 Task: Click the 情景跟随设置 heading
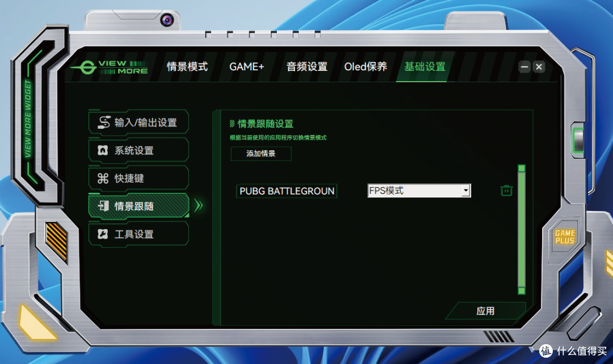click(266, 124)
